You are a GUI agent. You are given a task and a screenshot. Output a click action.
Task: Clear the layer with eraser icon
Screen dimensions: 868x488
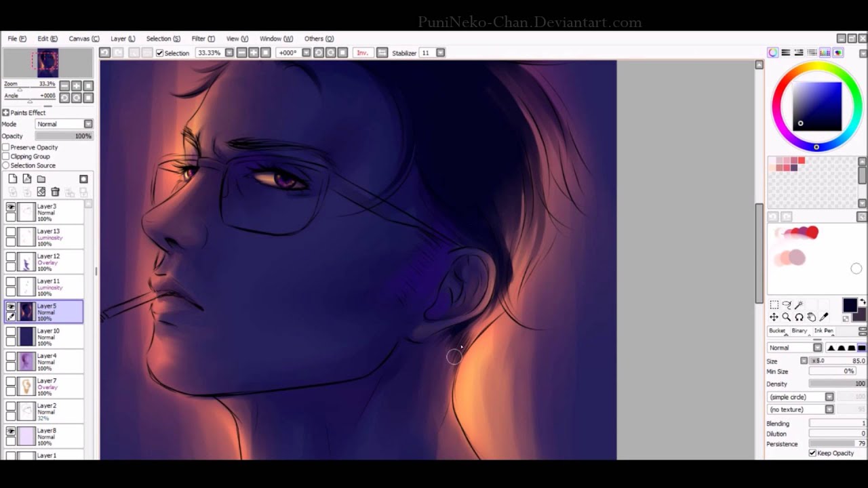pos(41,192)
